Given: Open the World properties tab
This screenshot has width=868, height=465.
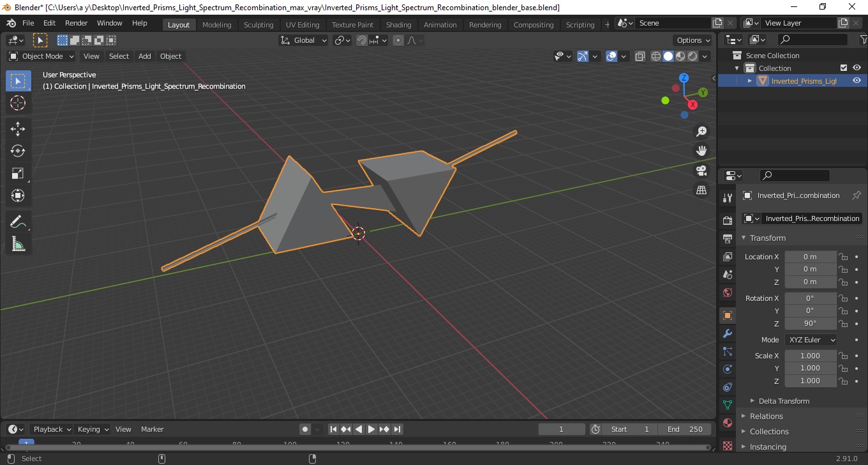Looking at the screenshot, I should [x=727, y=293].
